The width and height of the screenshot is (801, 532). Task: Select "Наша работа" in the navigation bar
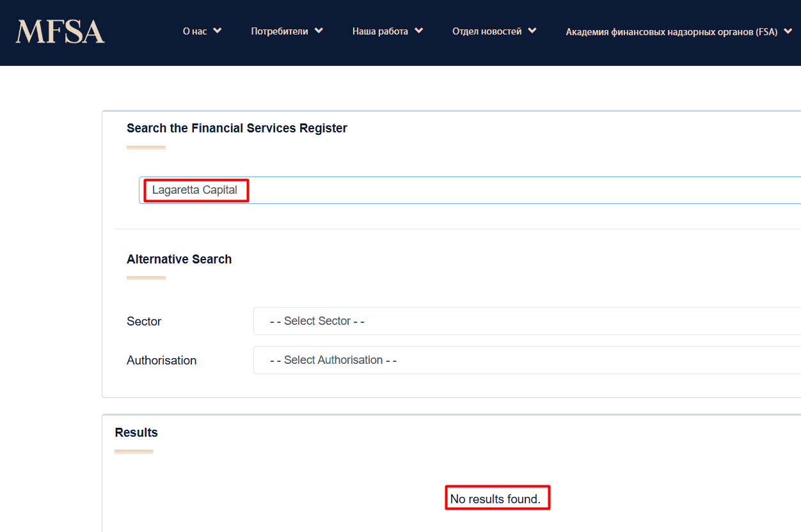[x=379, y=31]
